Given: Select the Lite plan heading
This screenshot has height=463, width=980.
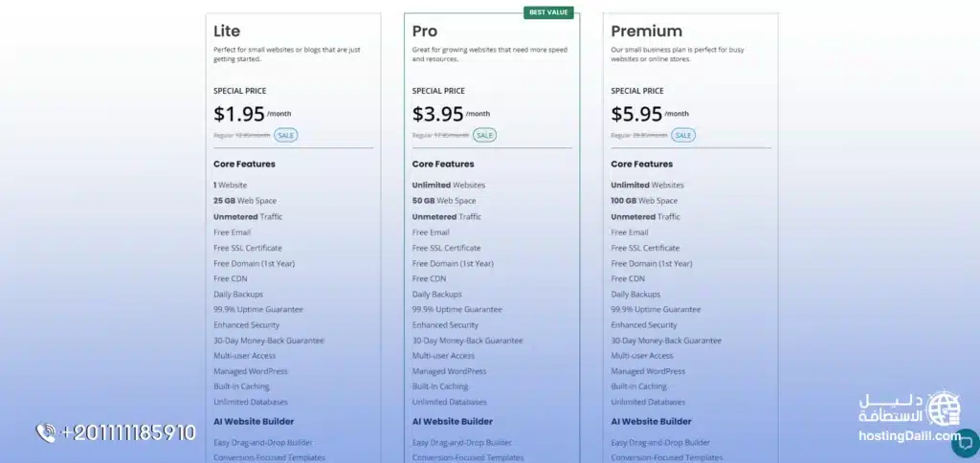Looking at the screenshot, I should [x=228, y=32].
